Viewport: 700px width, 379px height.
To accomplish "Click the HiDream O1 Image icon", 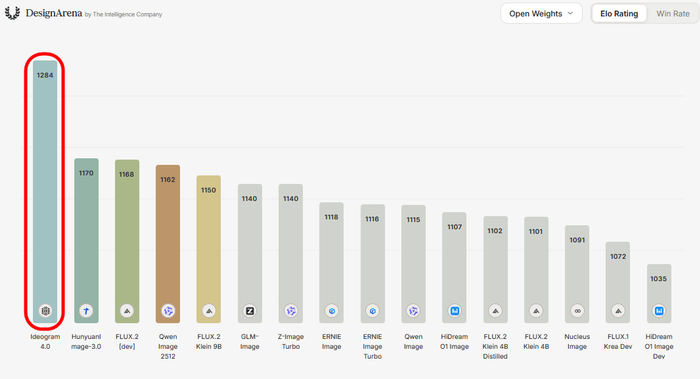I will (454, 311).
